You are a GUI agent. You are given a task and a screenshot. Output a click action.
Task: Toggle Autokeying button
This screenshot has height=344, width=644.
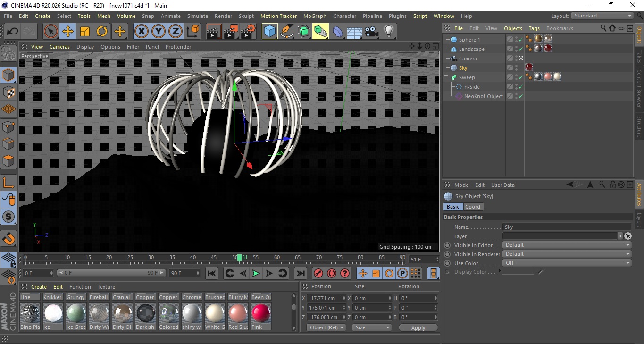point(332,273)
